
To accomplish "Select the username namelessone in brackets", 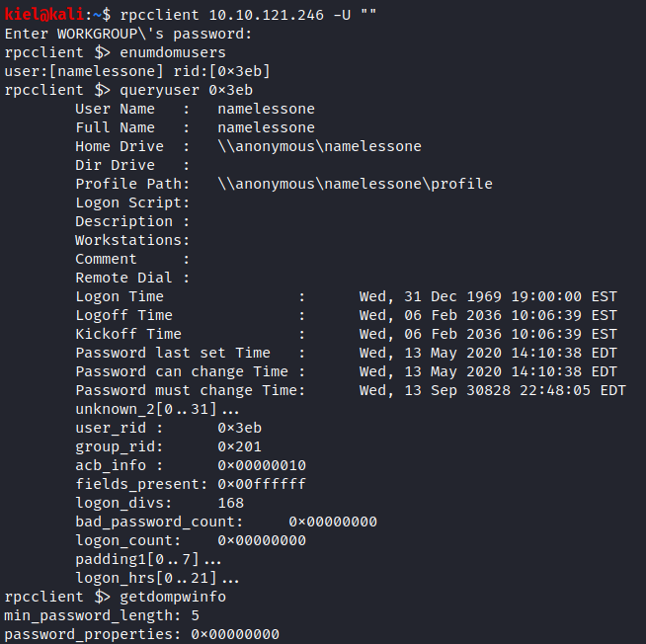I will (107, 72).
